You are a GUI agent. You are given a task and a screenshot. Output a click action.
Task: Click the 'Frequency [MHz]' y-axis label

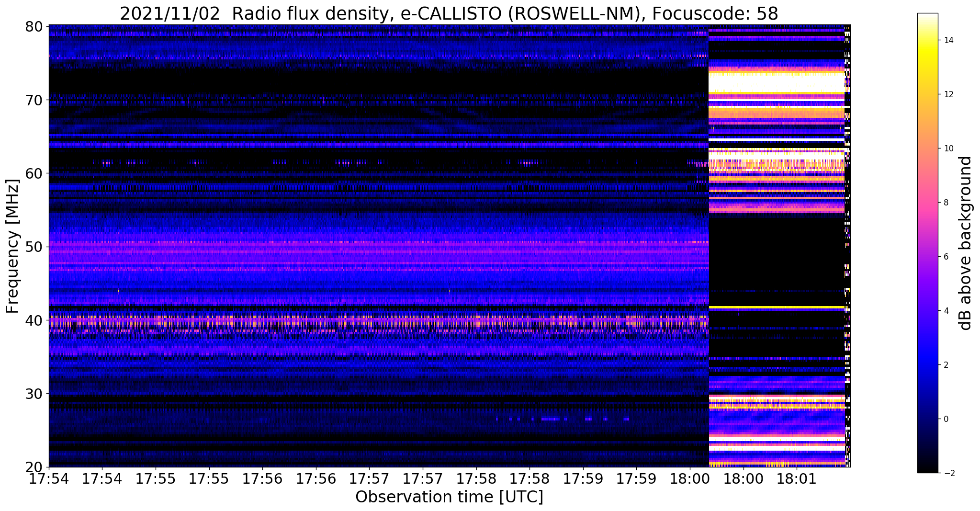tap(13, 246)
